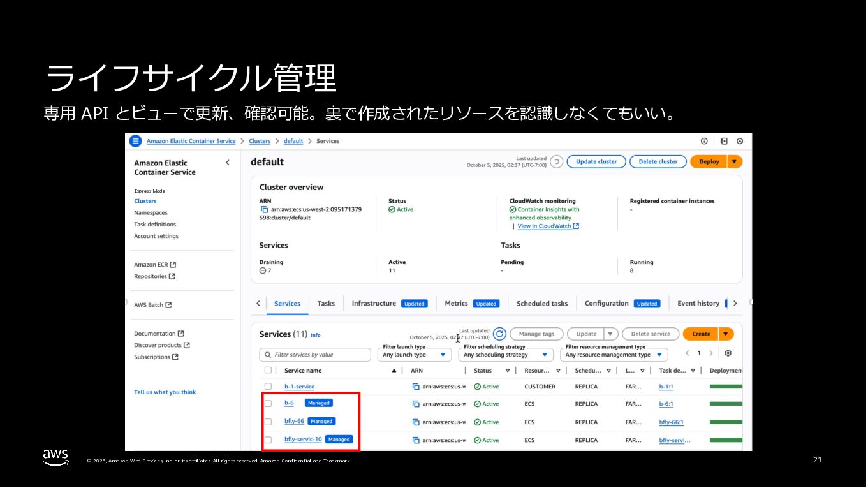The image size is (868, 488).
Task: Click the Update cluster button
Action: 596,162
